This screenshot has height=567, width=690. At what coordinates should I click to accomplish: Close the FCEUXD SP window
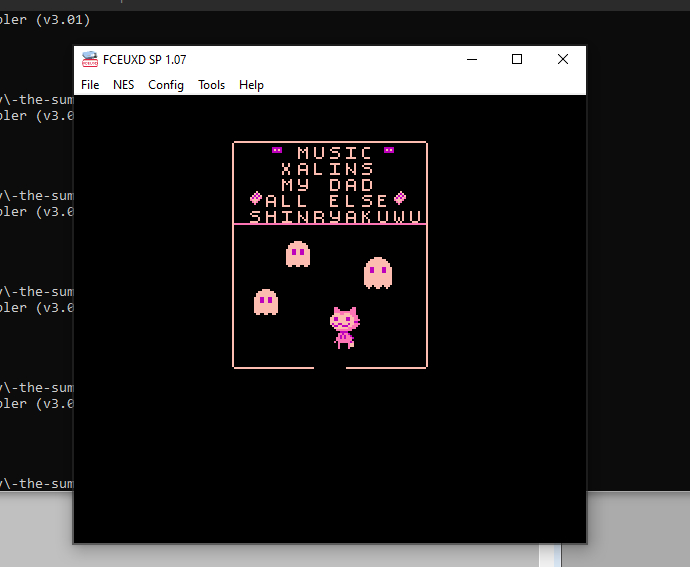(x=563, y=60)
